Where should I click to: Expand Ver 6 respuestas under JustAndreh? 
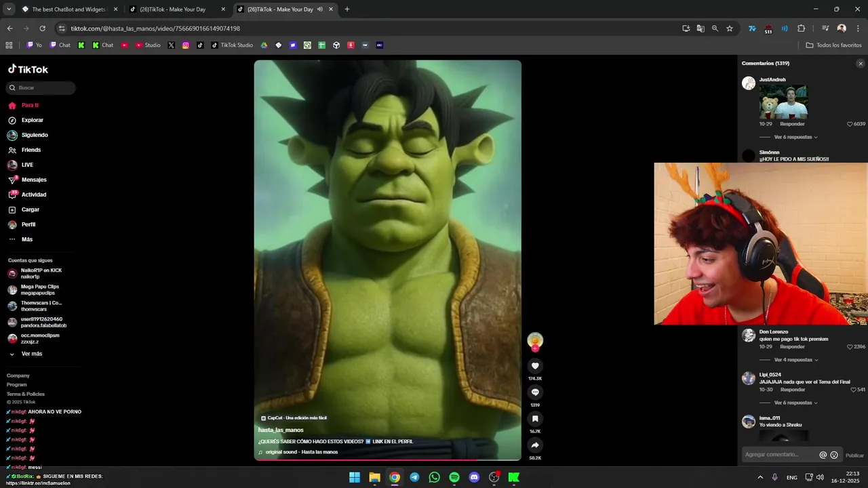pos(795,137)
